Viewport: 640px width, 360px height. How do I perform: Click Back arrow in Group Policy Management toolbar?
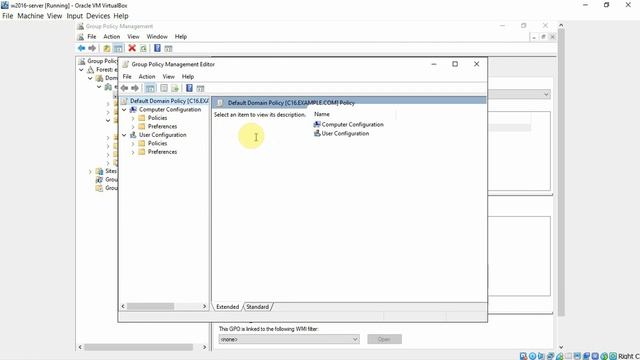[x=81, y=48]
